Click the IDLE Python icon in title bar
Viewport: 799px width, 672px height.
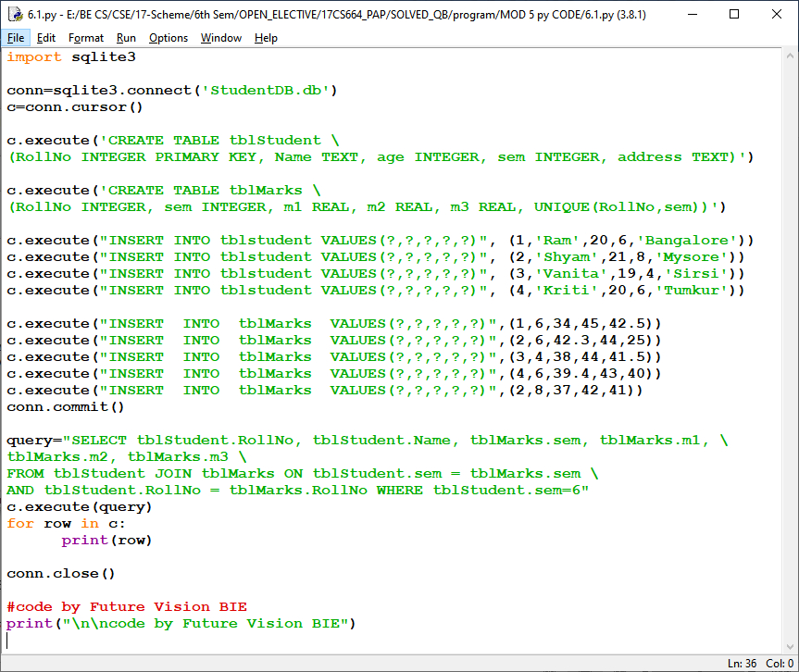tap(14, 14)
